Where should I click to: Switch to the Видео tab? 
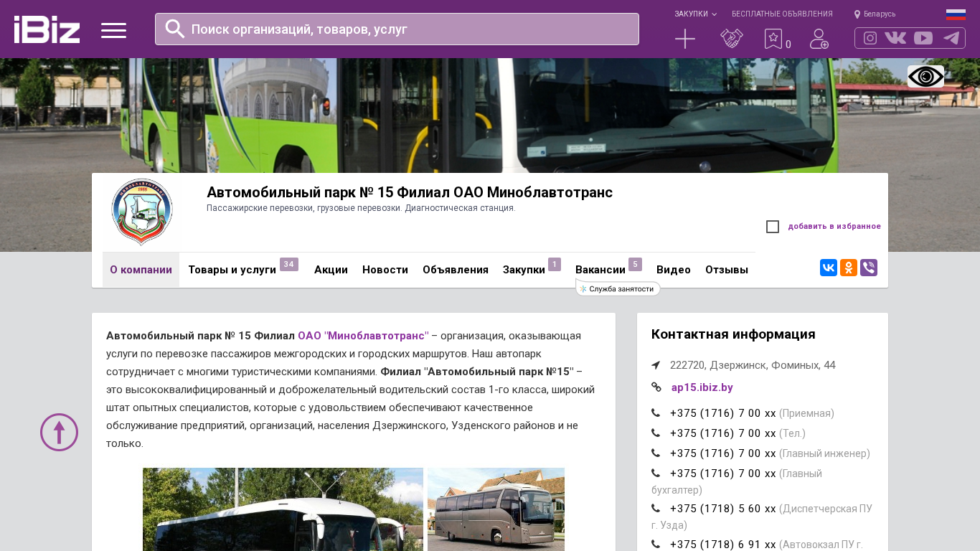coord(674,270)
